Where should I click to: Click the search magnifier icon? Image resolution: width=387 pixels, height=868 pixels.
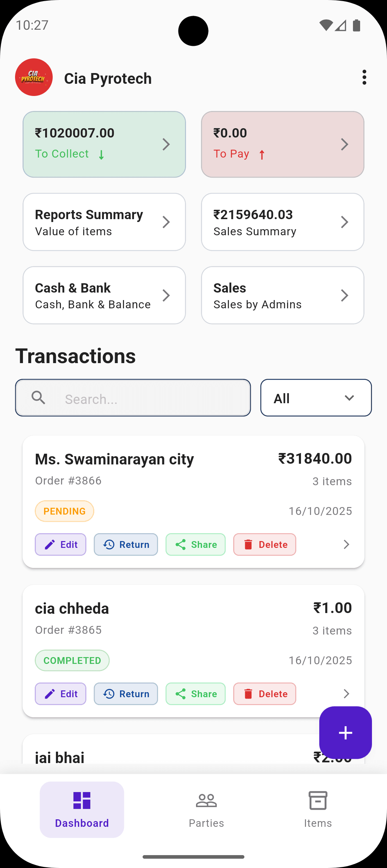click(x=38, y=397)
